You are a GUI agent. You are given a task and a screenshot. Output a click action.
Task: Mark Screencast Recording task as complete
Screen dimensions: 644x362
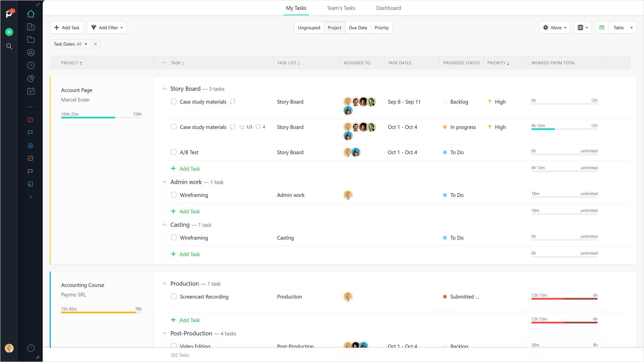click(174, 296)
